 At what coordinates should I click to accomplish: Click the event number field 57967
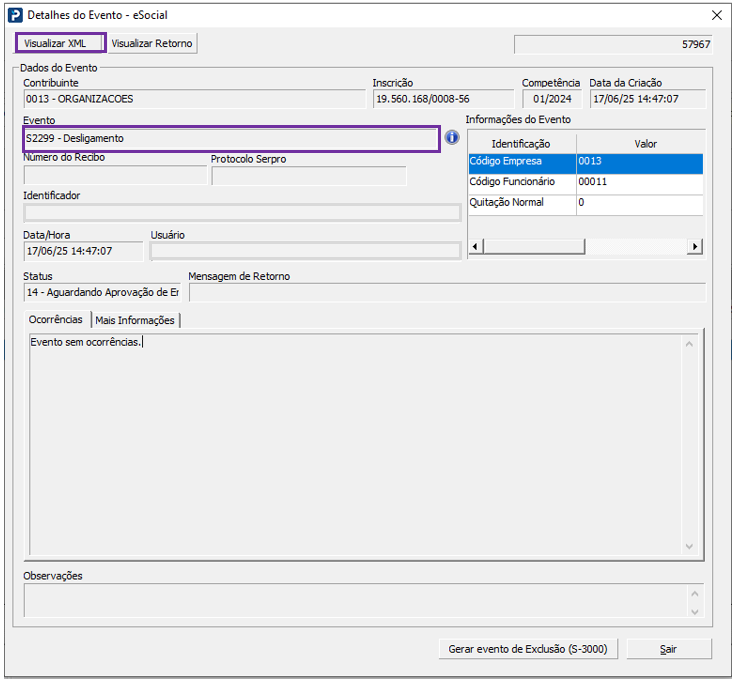point(613,45)
